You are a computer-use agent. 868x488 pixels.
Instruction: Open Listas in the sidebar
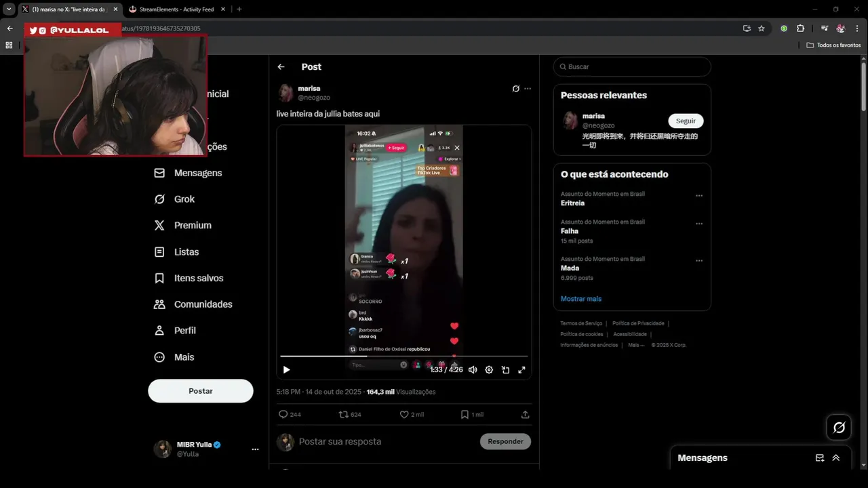coord(177,251)
